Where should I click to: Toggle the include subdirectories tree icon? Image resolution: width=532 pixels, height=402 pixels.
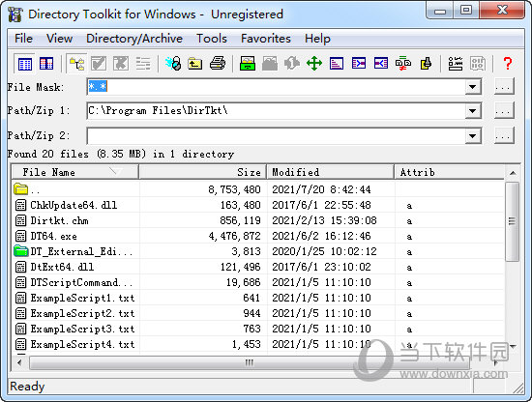[x=77, y=64]
